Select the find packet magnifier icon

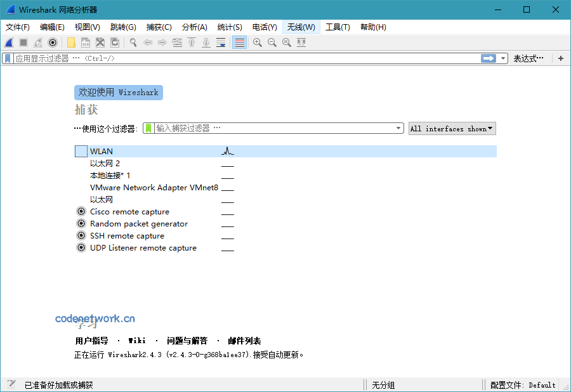tap(132, 42)
